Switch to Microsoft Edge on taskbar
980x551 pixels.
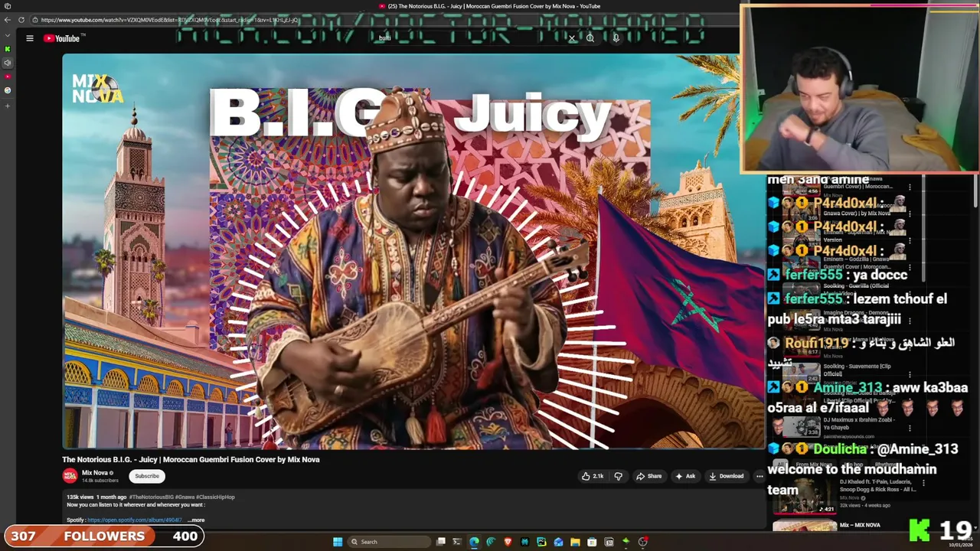click(474, 542)
